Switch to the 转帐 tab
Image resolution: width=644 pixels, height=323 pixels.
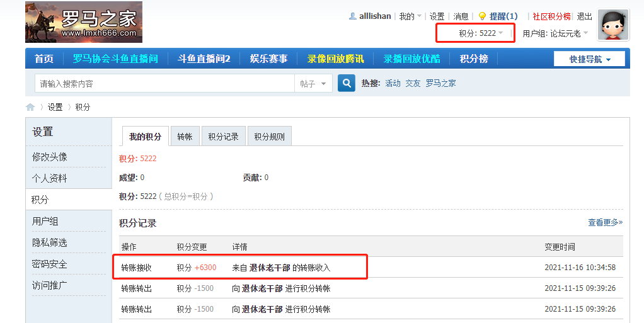click(185, 137)
